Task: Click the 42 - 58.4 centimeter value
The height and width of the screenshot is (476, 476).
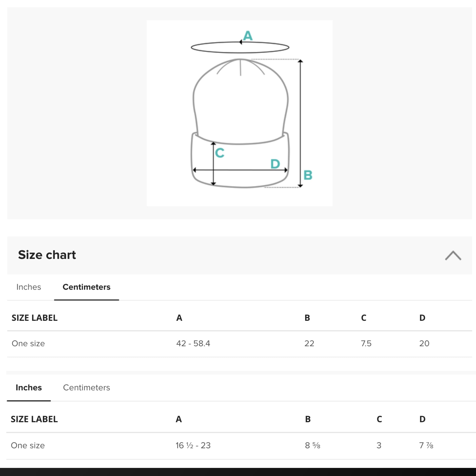Action: click(193, 343)
